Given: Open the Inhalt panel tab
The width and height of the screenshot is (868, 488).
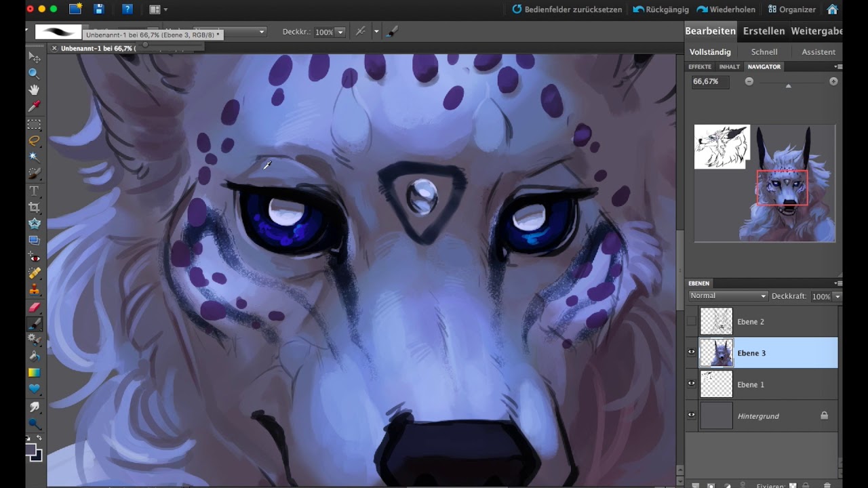Looking at the screenshot, I should tap(730, 66).
